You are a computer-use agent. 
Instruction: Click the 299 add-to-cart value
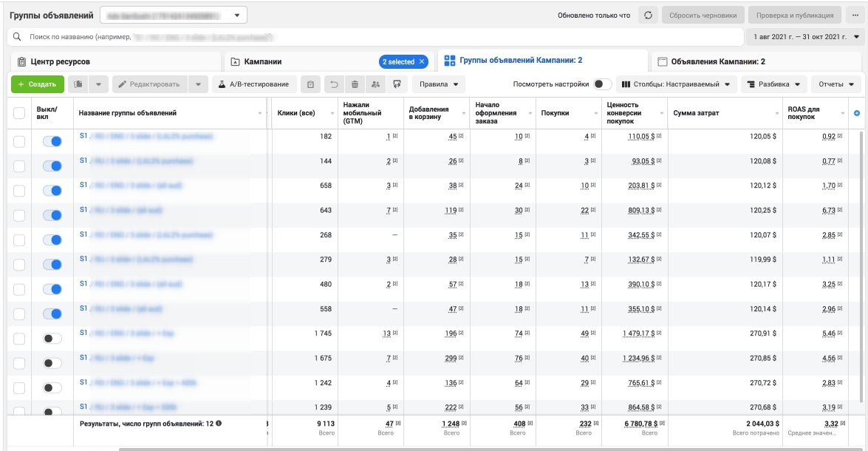point(451,359)
